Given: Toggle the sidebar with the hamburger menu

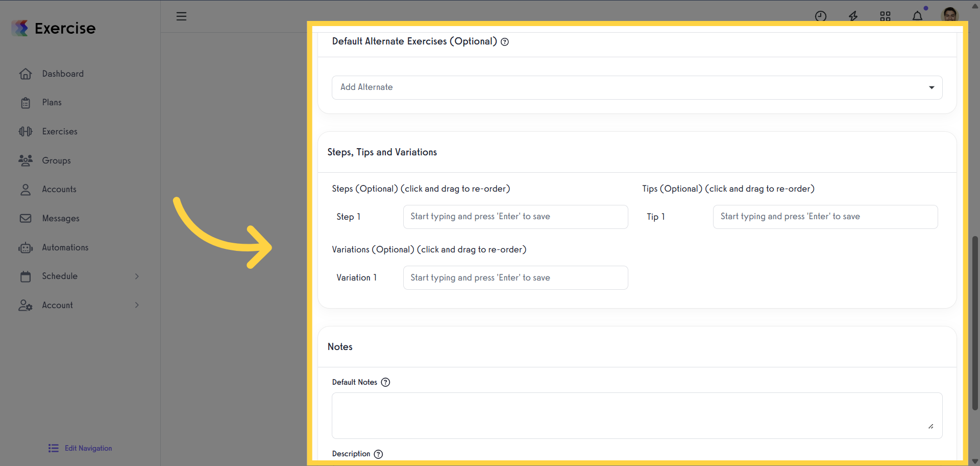Looking at the screenshot, I should [x=182, y=16].
